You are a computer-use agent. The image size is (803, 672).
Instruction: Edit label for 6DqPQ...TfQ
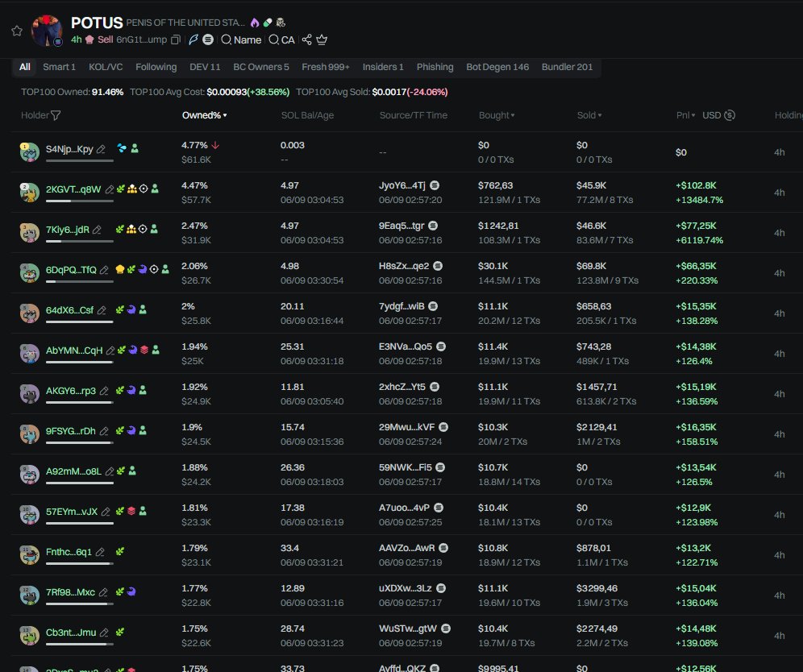click(x=104, y=270)
